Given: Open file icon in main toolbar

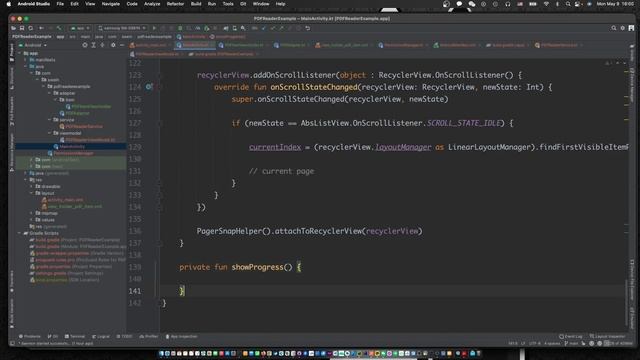Looking at the screenshot, I should click(13, 28).
